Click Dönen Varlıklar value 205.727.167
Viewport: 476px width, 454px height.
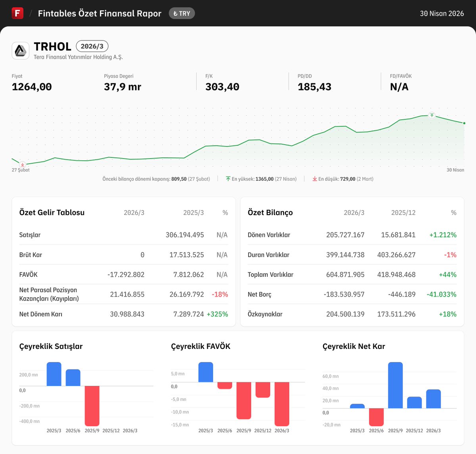click(x=345, y=235)
